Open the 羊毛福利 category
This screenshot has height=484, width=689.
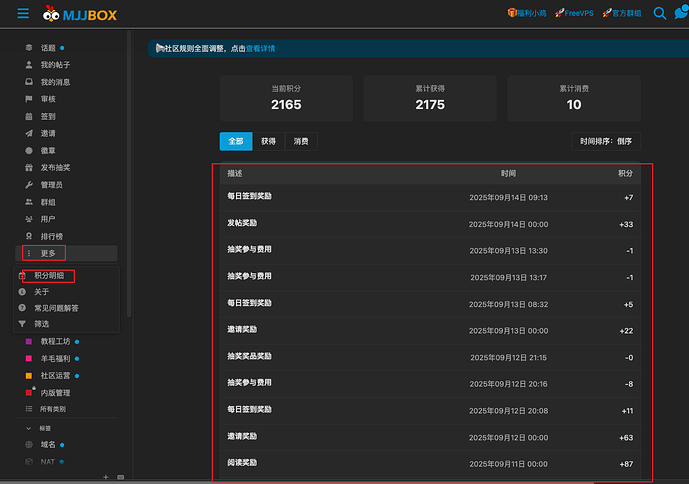(55, 358)
